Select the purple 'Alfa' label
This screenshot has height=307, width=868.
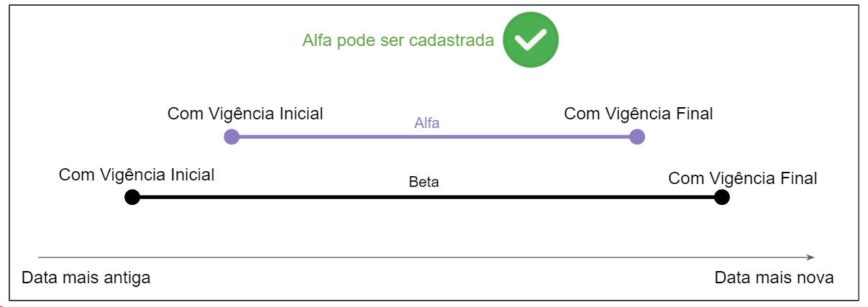pos(426,123)
